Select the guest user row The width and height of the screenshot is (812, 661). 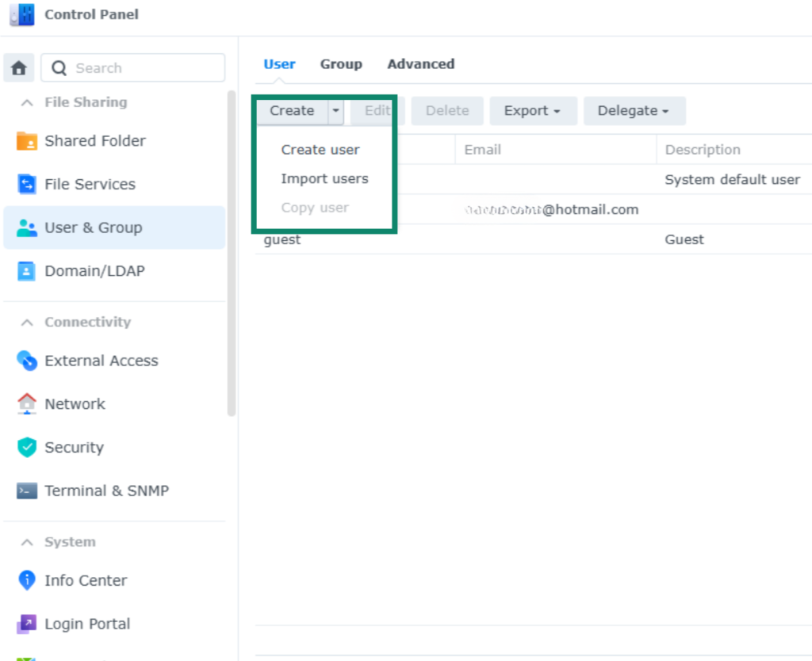534,239
